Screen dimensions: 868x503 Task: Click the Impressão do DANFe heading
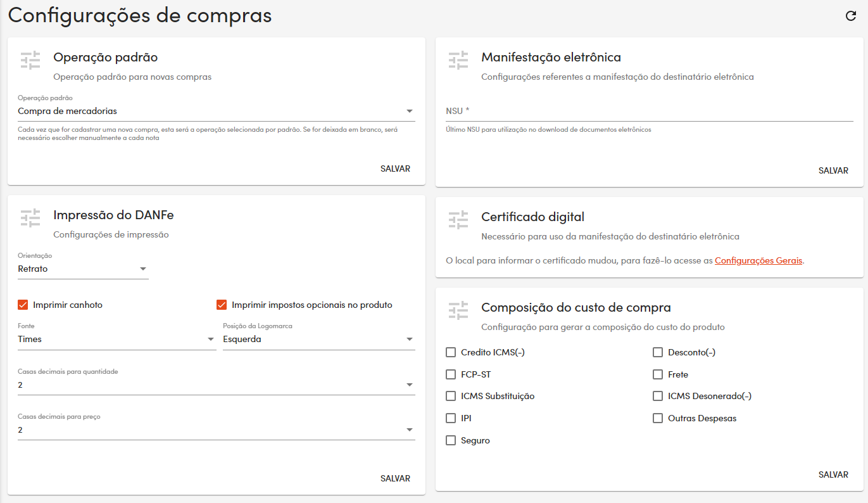click(x=113, y=215)
